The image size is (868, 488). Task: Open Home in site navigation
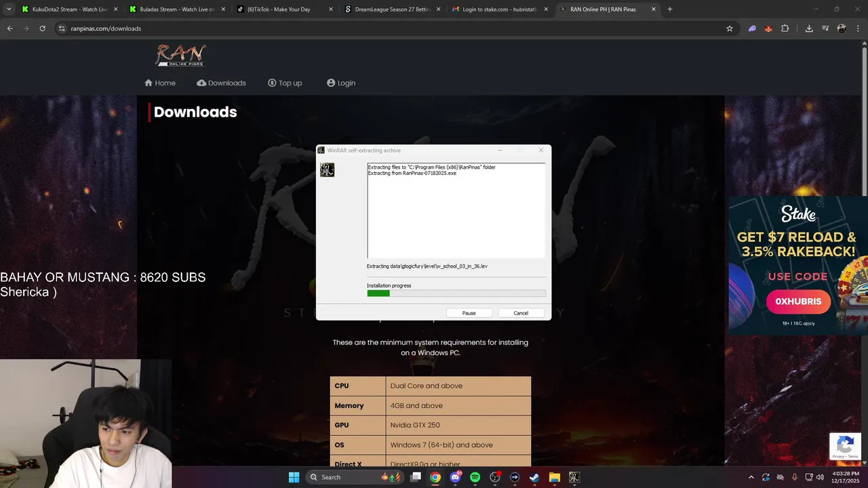coord(160,83)
